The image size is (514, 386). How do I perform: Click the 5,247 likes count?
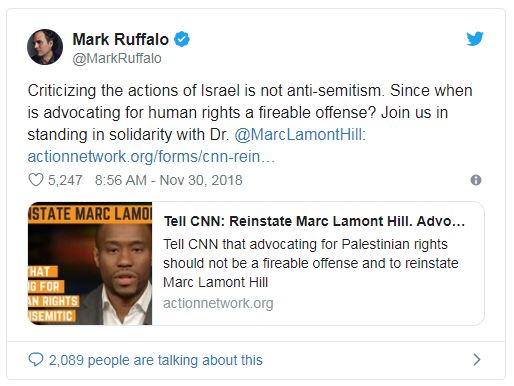[65, 180]
